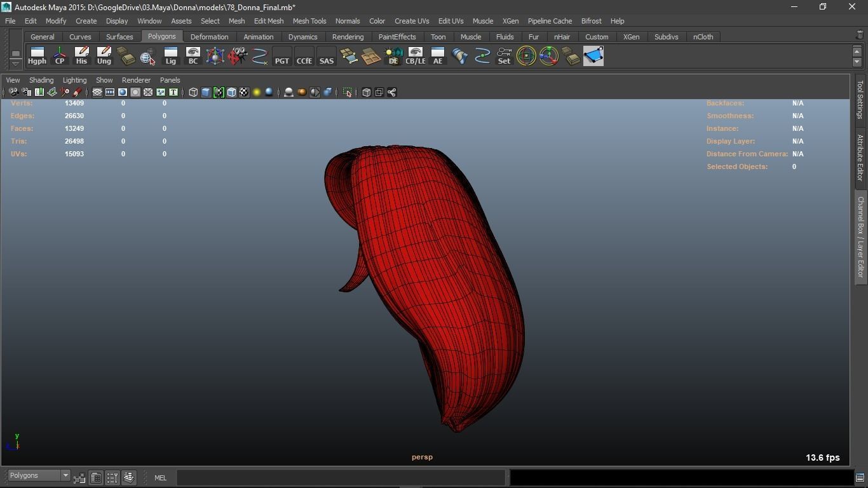Screen dimensions: 868x488
Task: Open the Polygons menu set dropdown
Action: (x=65, y=476)
